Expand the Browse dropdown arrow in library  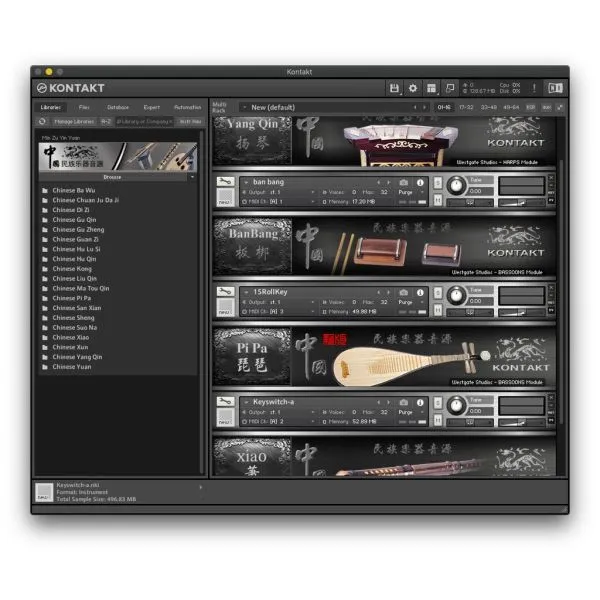[192, 176]
